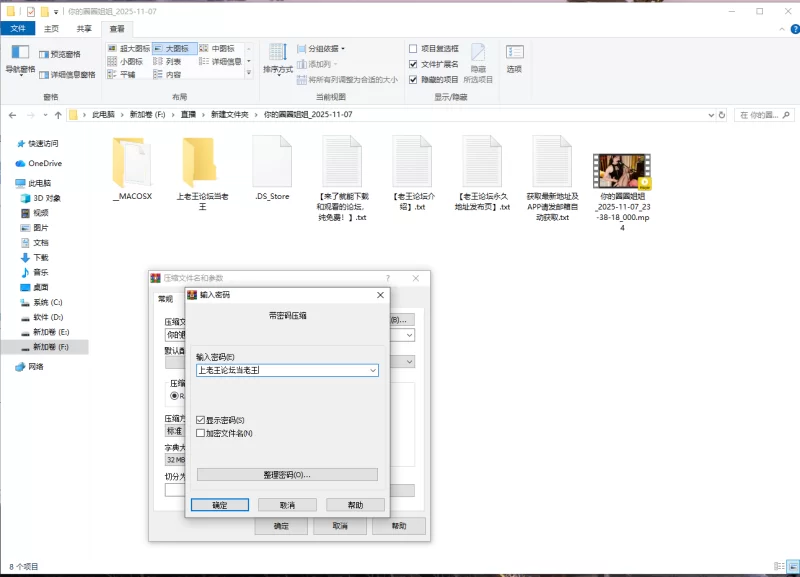Expand the layout gallery more arrow
Image resolution: width=800 pixels, height=577 pixels.
tap(249, 73)
